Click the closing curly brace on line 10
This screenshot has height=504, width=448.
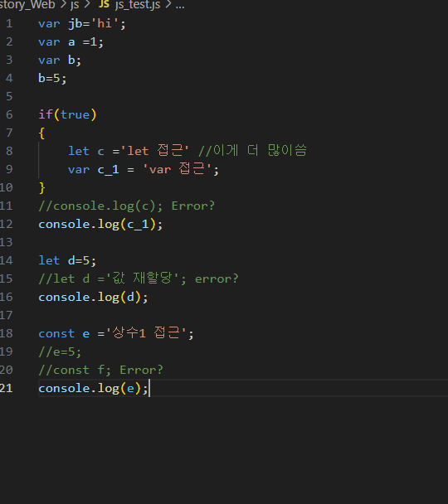pyautogui.click(x=41, y=187)
